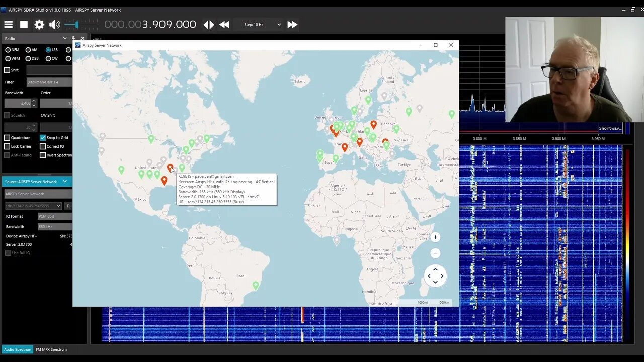Stop the radio with the stop button
The height and width of the screenshot is (362, 644).
[24, 24]
